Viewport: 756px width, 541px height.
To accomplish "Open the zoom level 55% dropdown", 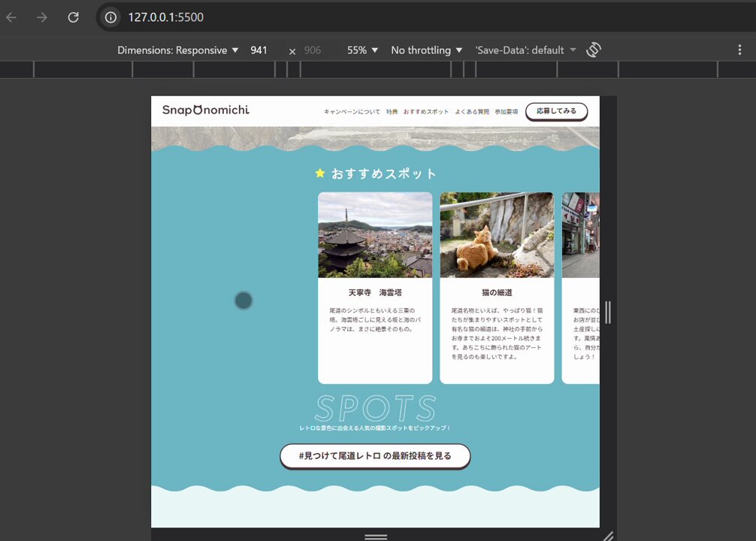I will click(x=361, y=50).
